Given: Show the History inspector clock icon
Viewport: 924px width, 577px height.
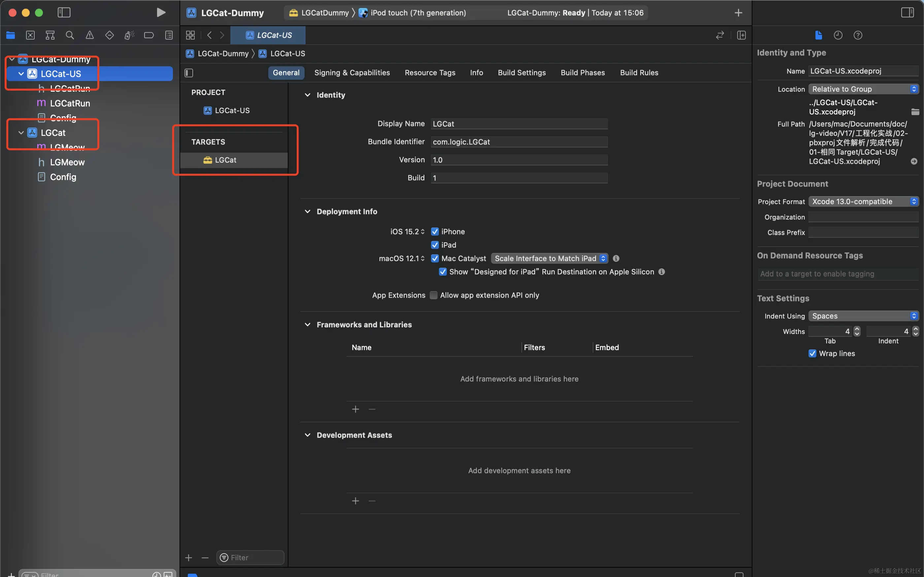Looking at the screenshot, I should (x=838, y=36).
